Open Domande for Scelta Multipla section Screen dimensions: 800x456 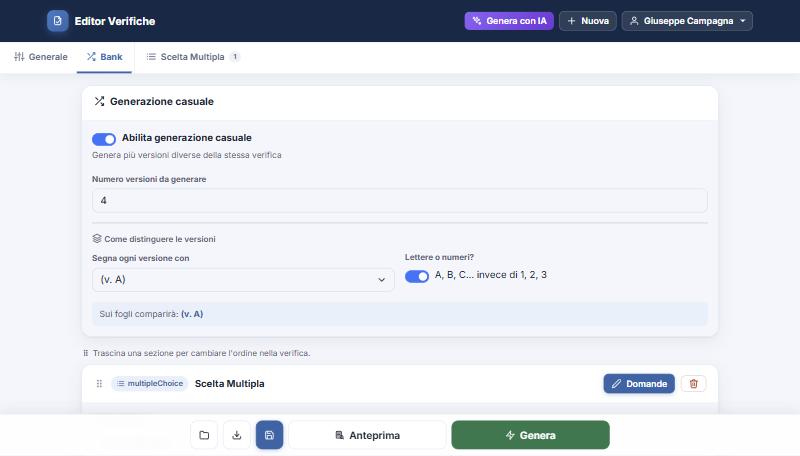639,384
